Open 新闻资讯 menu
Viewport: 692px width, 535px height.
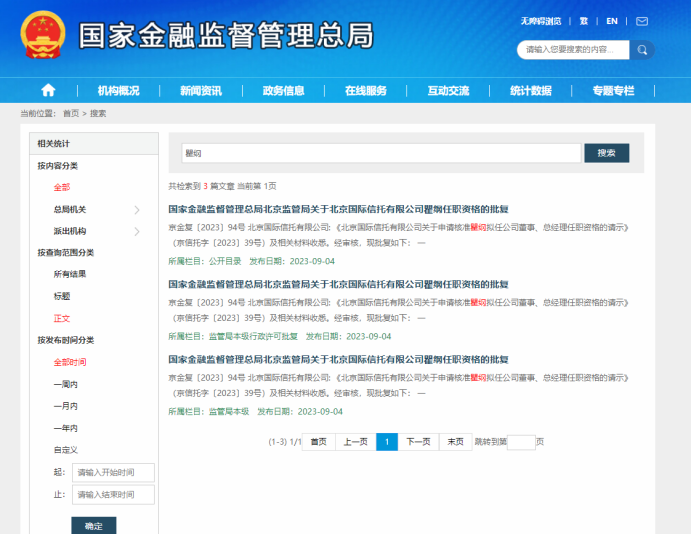click(x=201, y=91)
